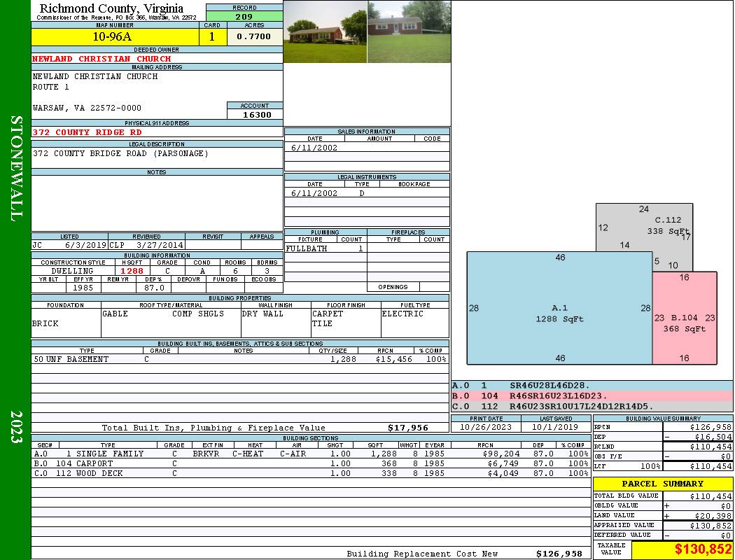
Task: Open the left house photo thumbnail
Action: (325, 31)
